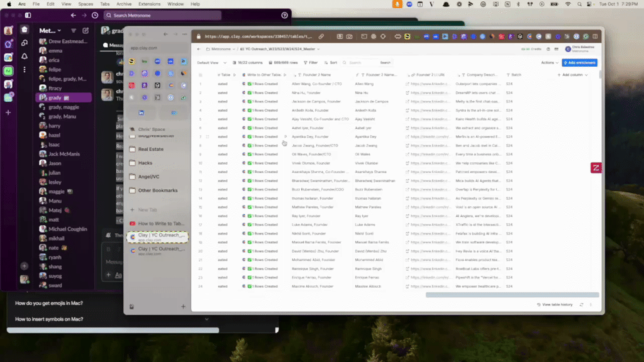Click Slack sidebar filter icon

(x=74, y=30)
